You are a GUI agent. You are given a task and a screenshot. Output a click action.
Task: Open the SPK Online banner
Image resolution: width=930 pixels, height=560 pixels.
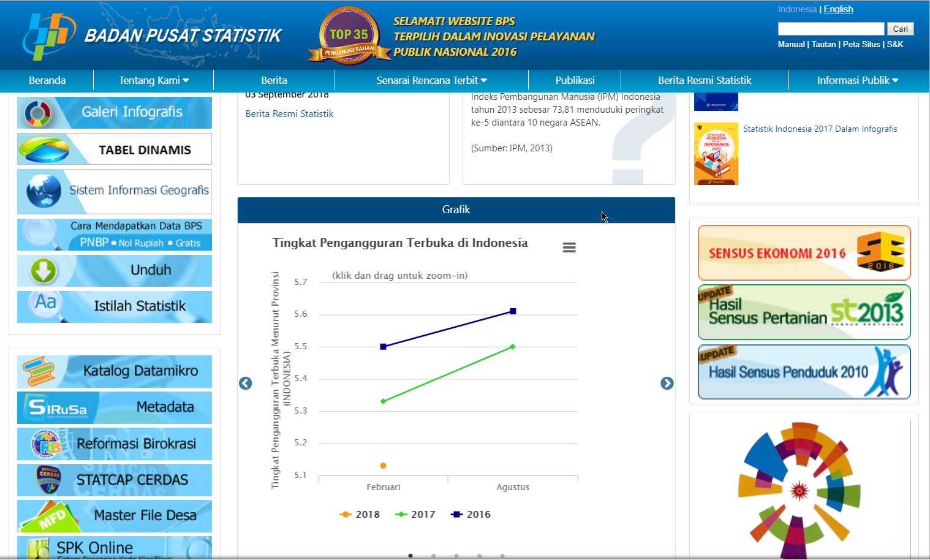115,548
